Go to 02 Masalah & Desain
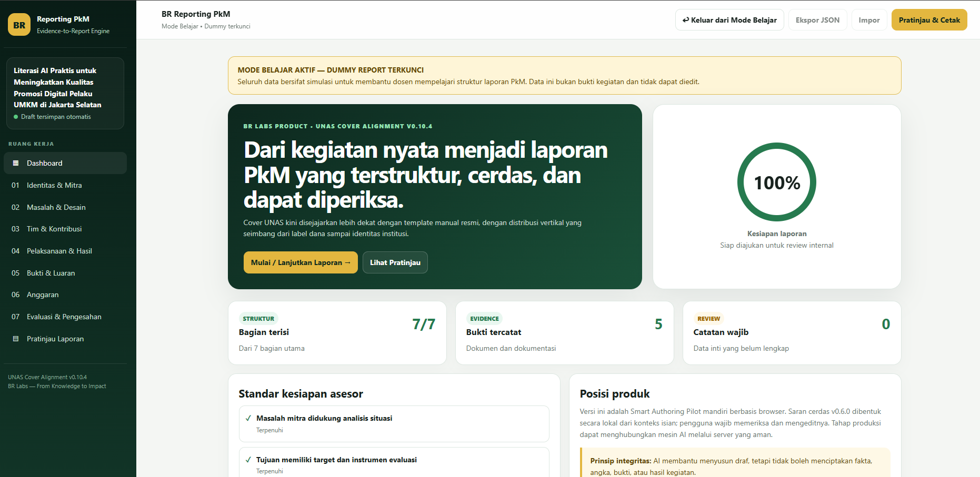This screenshot has width=980, height=477. (65, 207)
